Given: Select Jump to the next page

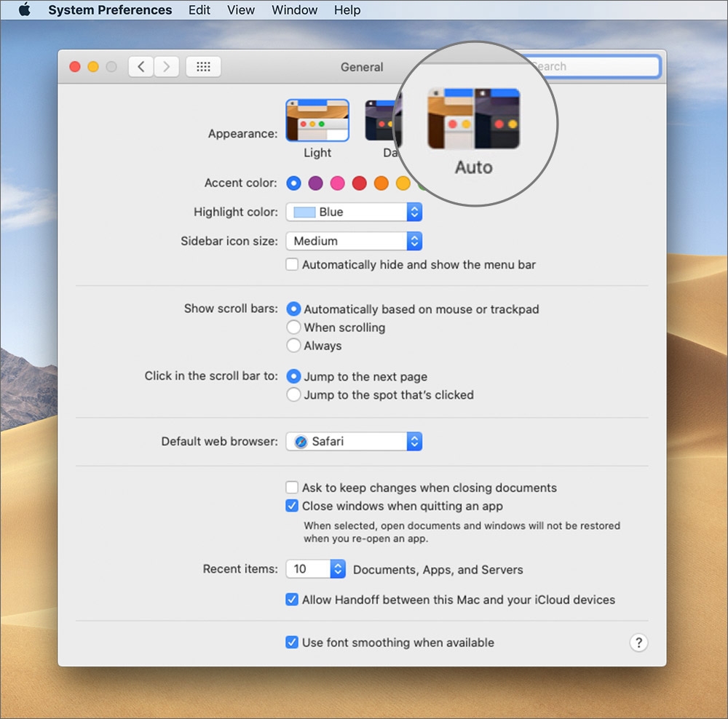Looking at the screenshot, I should (x=293, y=376).
